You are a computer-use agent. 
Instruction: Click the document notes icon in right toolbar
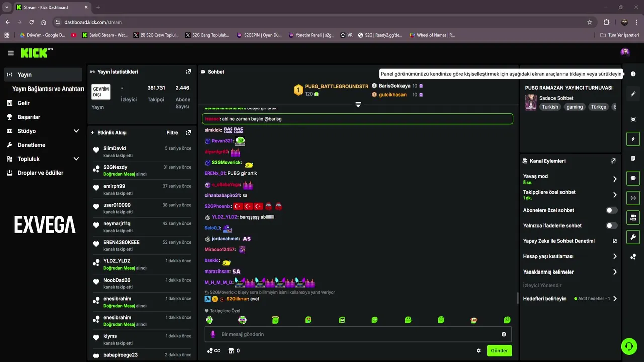tap(633, 159)
